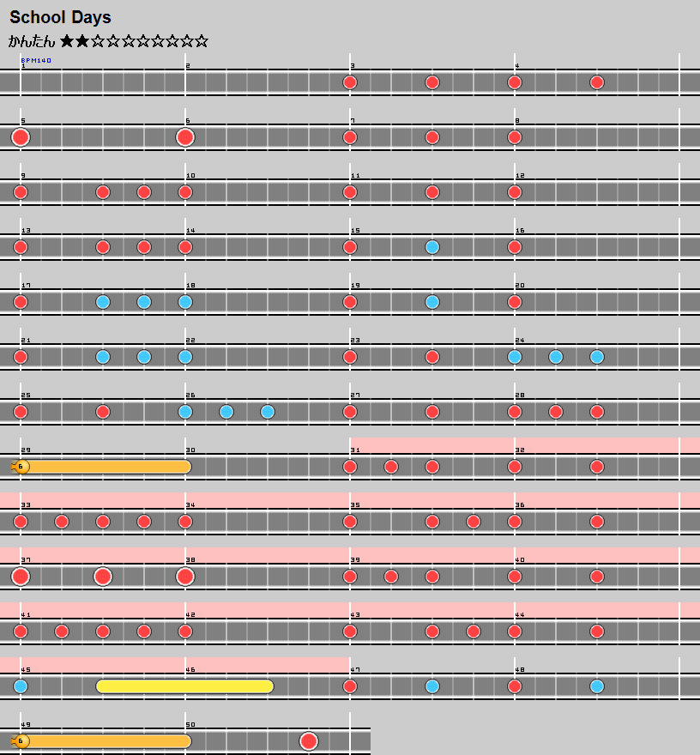Click the red note starting measure 12
This screenshot has width=700, height=755.
515,192
